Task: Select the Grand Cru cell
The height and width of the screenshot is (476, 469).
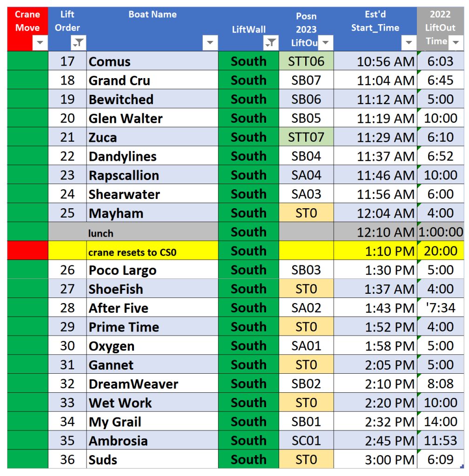Action: click(x=152, y=80)
